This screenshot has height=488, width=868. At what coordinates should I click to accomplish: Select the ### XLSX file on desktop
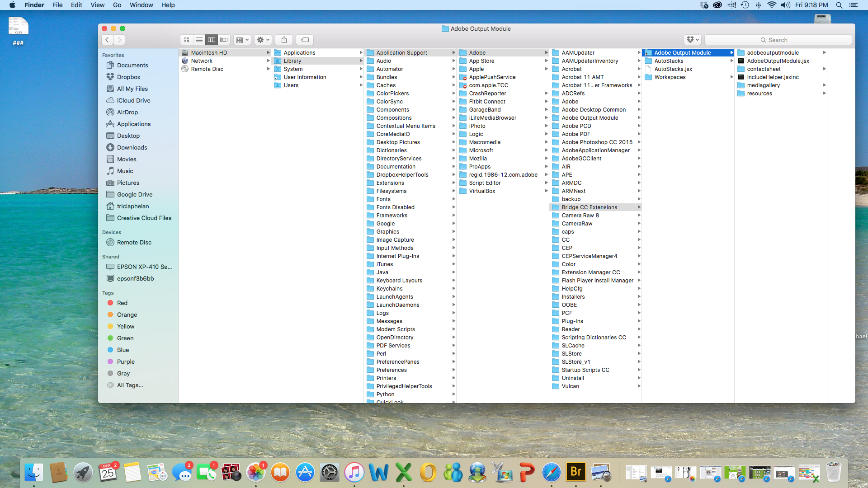coord(18,31)
